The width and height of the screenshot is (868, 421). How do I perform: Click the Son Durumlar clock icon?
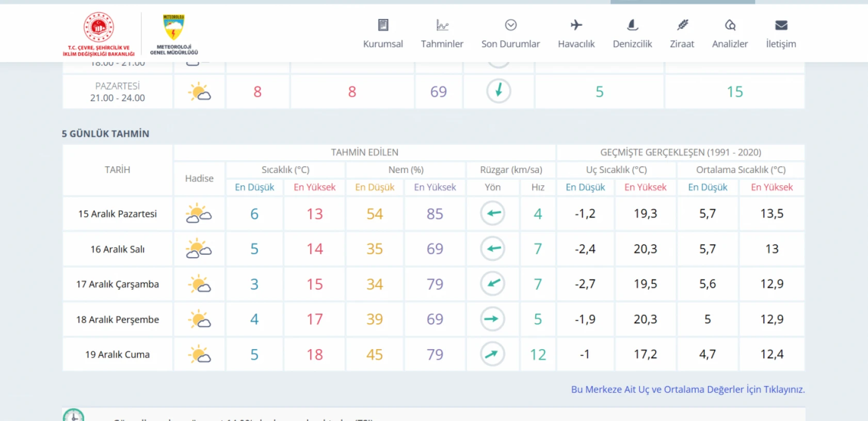[510, 25]
